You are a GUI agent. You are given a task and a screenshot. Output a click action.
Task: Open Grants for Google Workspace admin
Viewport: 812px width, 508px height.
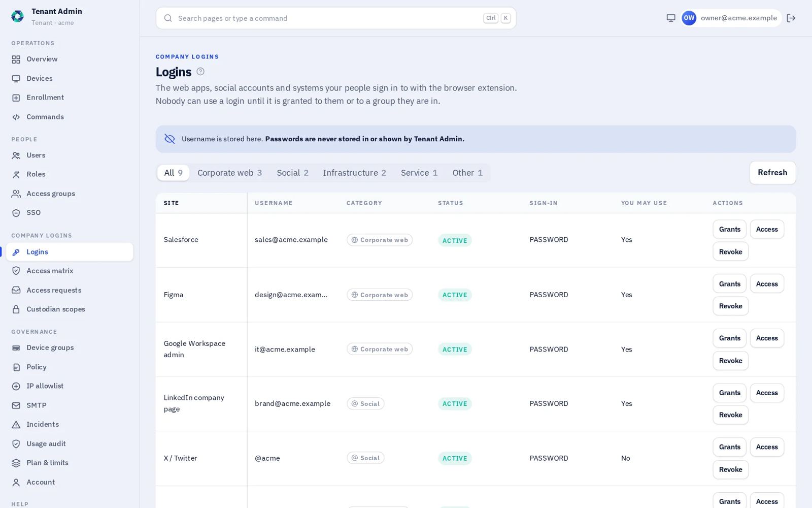click(729, 338)
